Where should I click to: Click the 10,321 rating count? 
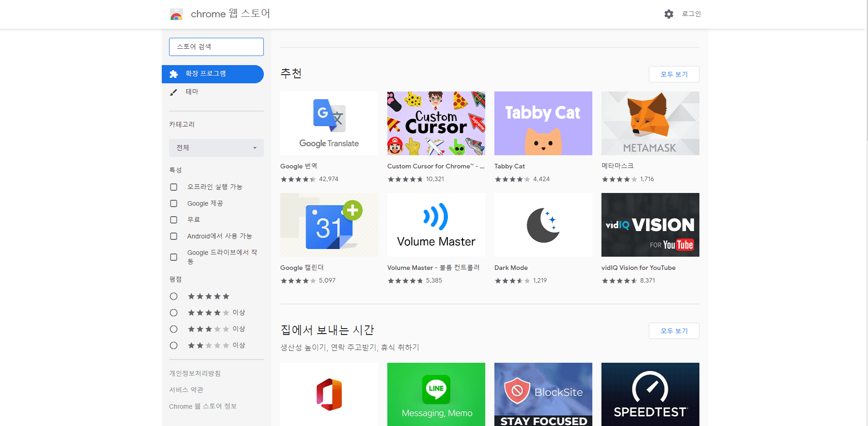click(x=435, y=179)
